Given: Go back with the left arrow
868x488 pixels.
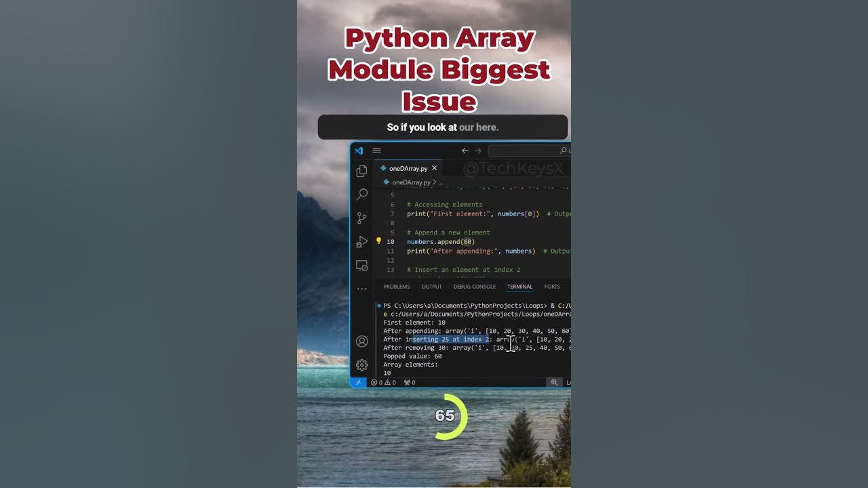Looking at the screenshot, I should tap(465, 150).
